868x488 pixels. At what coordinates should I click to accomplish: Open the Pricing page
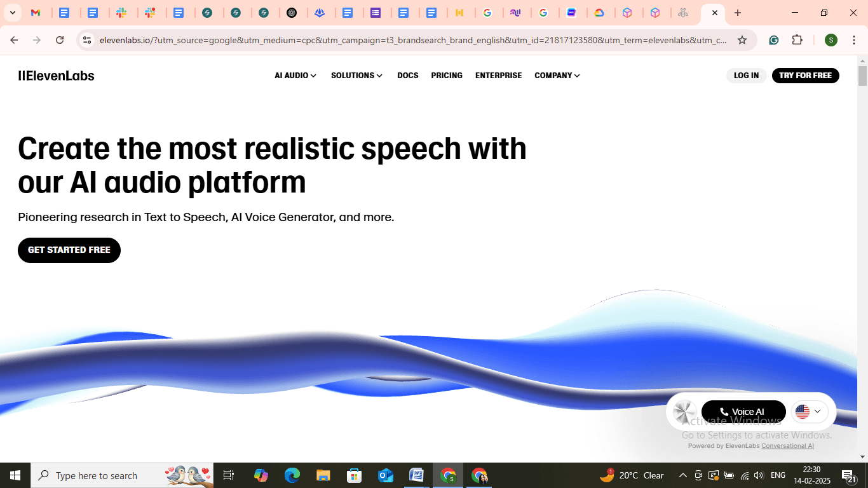click(447, 76)
